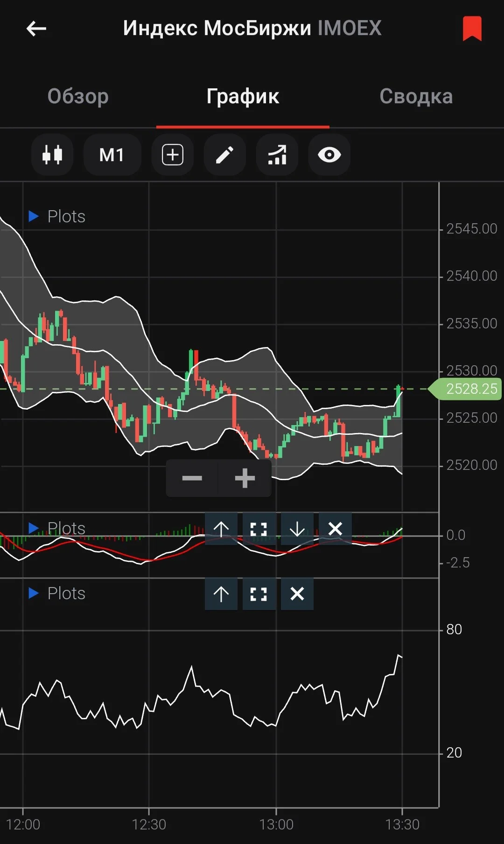The height and width of the screenshot is (844, 504).
Task: Click the 20 level label on RSI axis
Action: (x=454, y=752)
